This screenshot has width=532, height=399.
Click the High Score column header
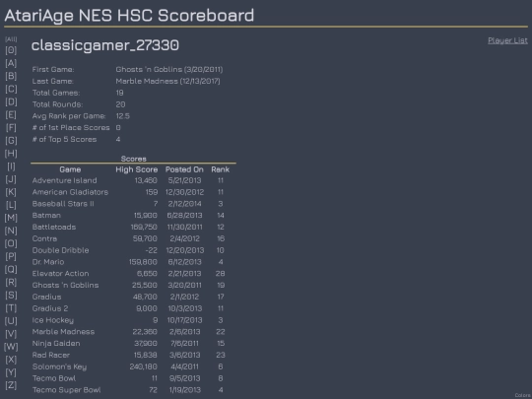tap(137, 169)
